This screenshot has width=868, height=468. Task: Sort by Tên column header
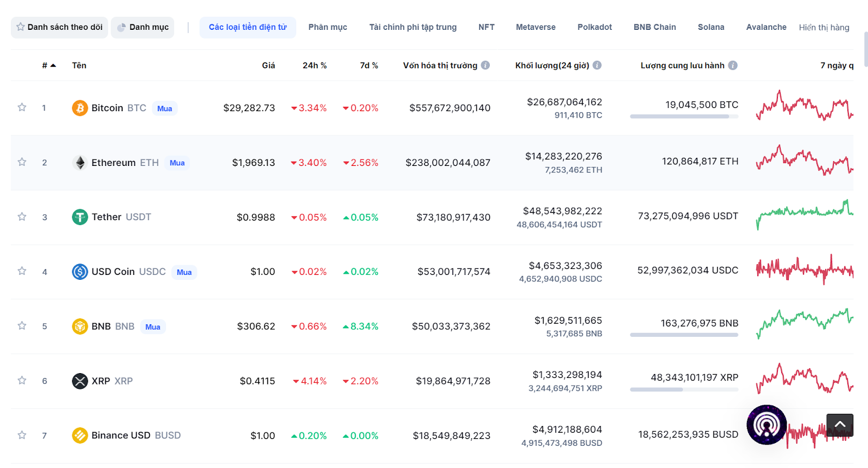[79, 65]
